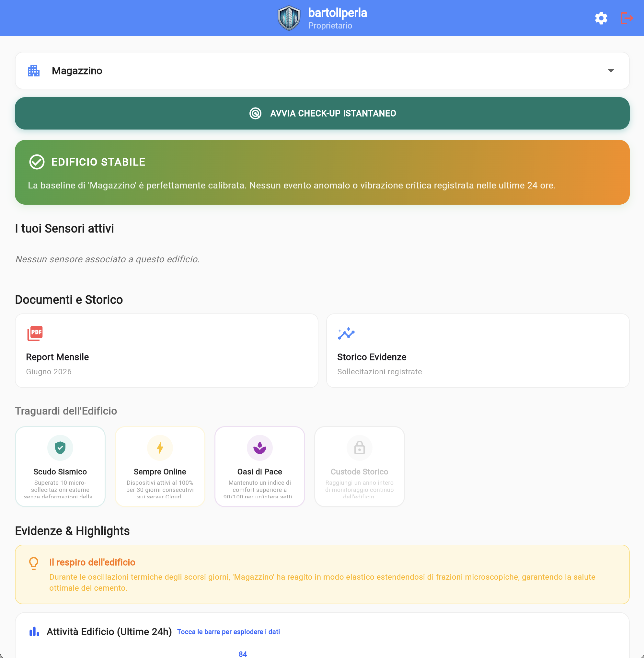Open the Storico Evidenze card
644x658 pixels.
point(477,351)
